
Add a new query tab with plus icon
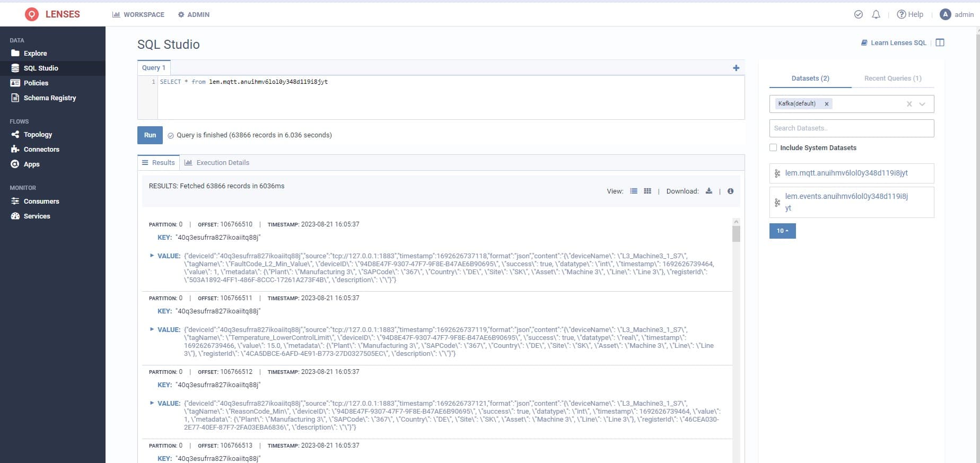(x=736, y=68)
